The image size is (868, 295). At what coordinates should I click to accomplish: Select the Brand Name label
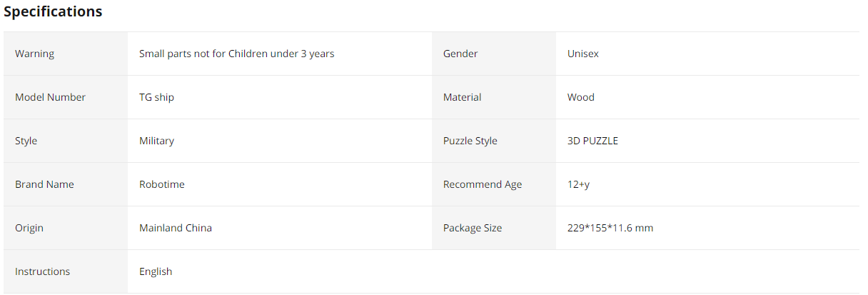44,184
